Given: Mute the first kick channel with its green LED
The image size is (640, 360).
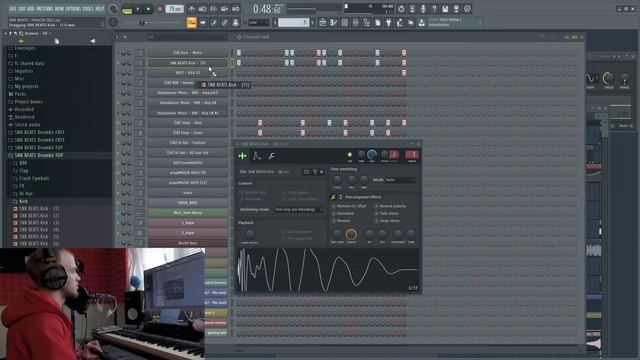Looking at the screenshot, I should (x=118, y=53).
